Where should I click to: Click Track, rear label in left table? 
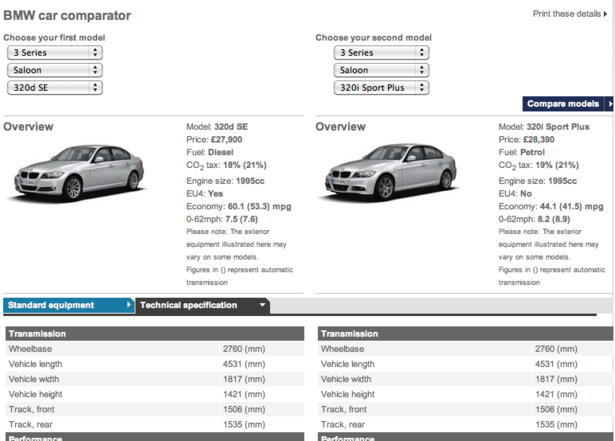[31, 425]
